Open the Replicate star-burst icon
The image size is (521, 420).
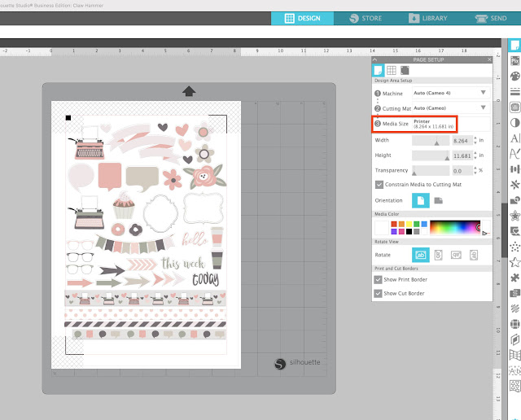pyautogui.click(x=514, y=185)
